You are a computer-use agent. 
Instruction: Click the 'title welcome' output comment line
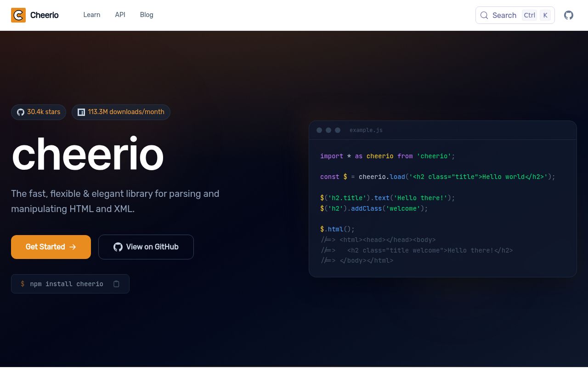pos(417,250)
